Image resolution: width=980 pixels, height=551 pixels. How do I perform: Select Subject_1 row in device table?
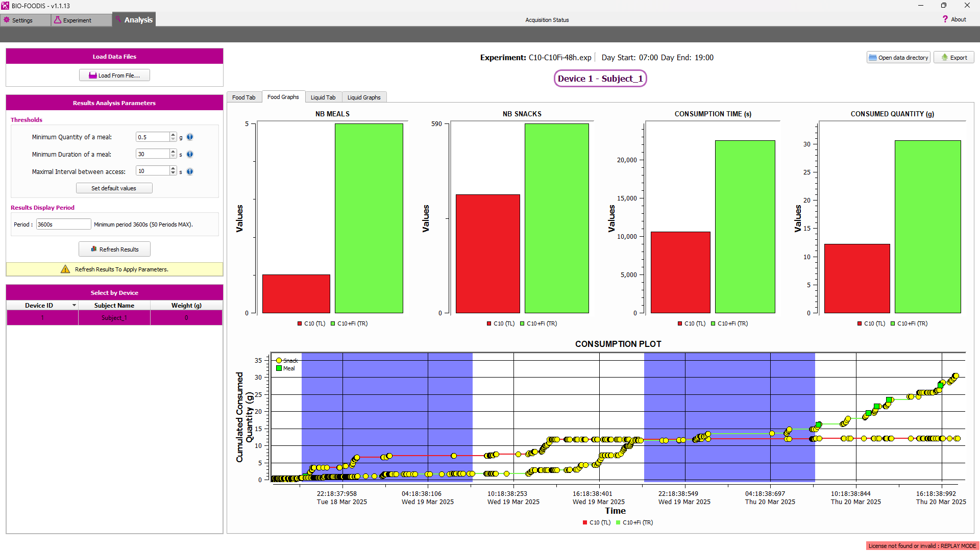[114, 318]
